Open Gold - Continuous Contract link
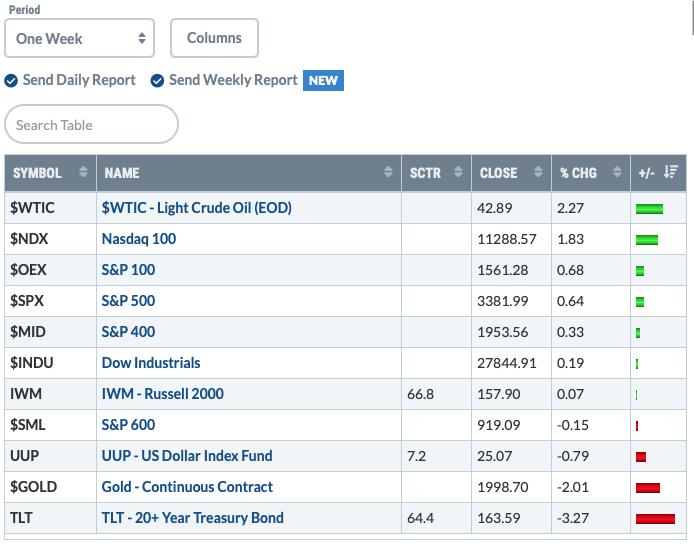The height and width of the screenshot is (544, 694). [187, 486]
